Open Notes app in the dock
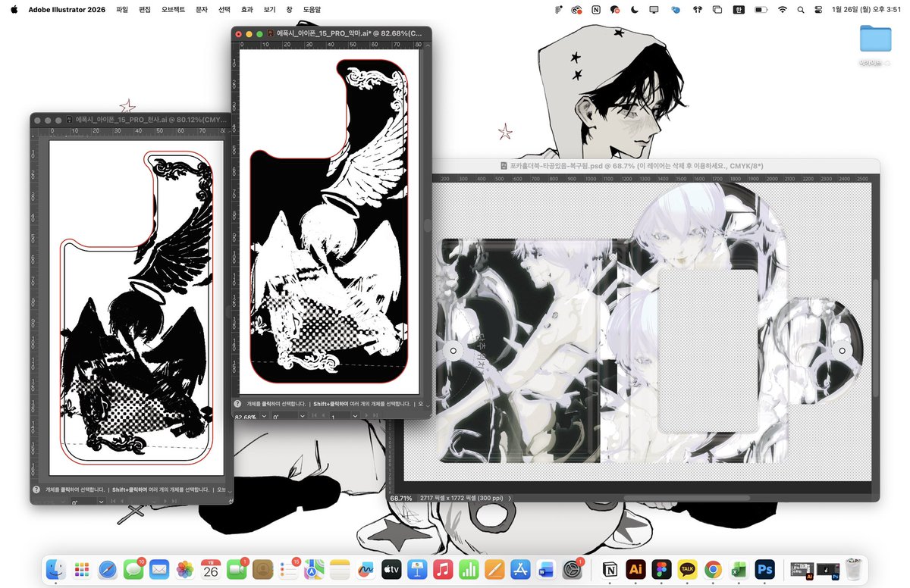Screen dimensions: 910x588 click(x=340, y=569)
